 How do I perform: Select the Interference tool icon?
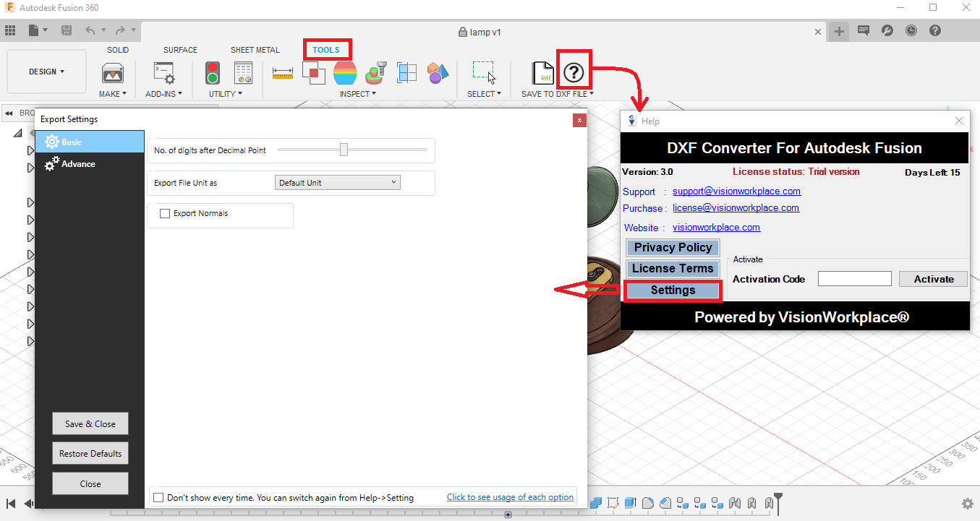pos(313,72)
